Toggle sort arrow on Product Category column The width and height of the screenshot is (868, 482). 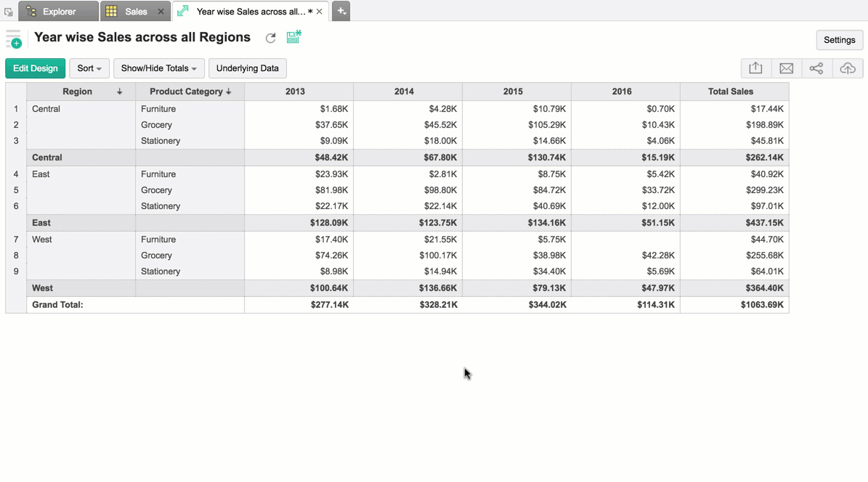click(x=229, y=91)
